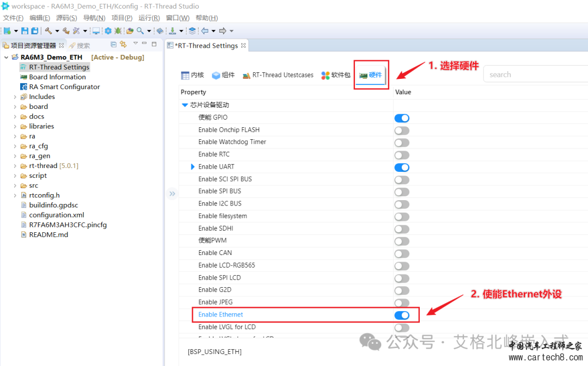Turn on Enable SCI SPI BUS switch
This screenshot has width=588, height=366.
tap(402, 180)
